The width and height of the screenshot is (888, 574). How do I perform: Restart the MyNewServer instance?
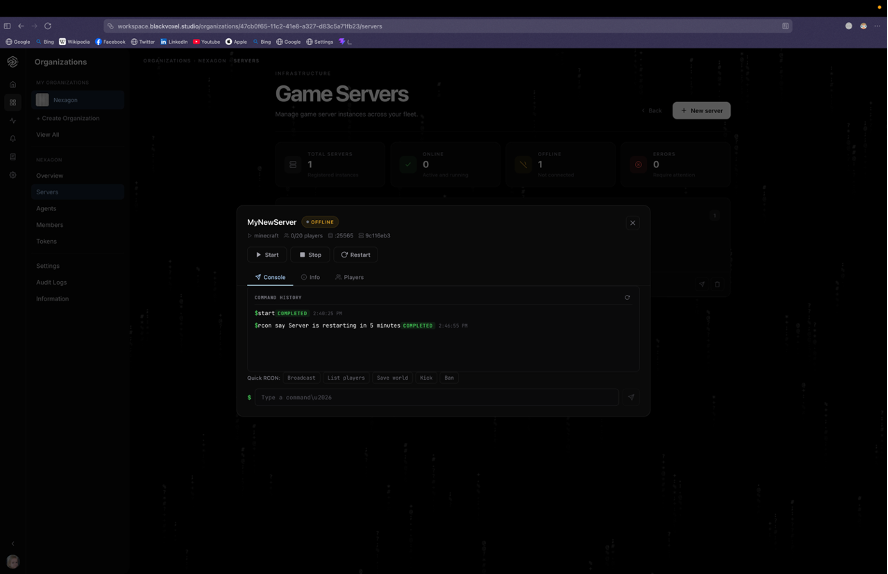356,255
